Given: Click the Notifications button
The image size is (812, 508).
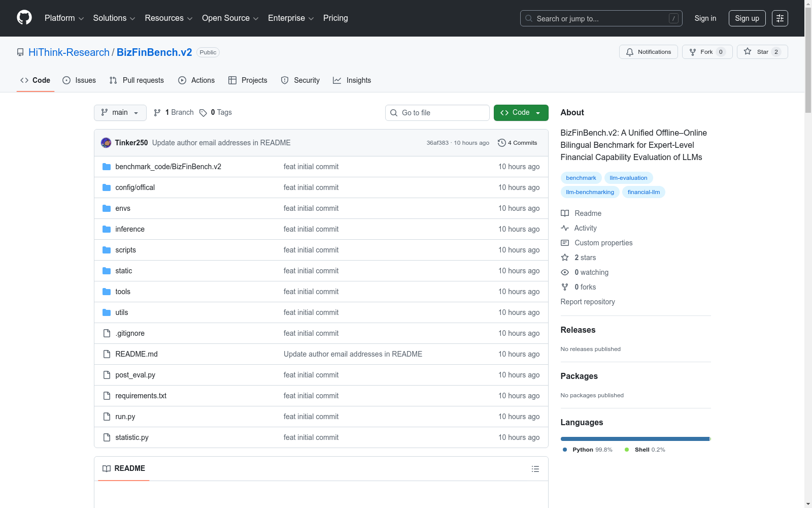Looking at the screenshot, I should (649, 52).
